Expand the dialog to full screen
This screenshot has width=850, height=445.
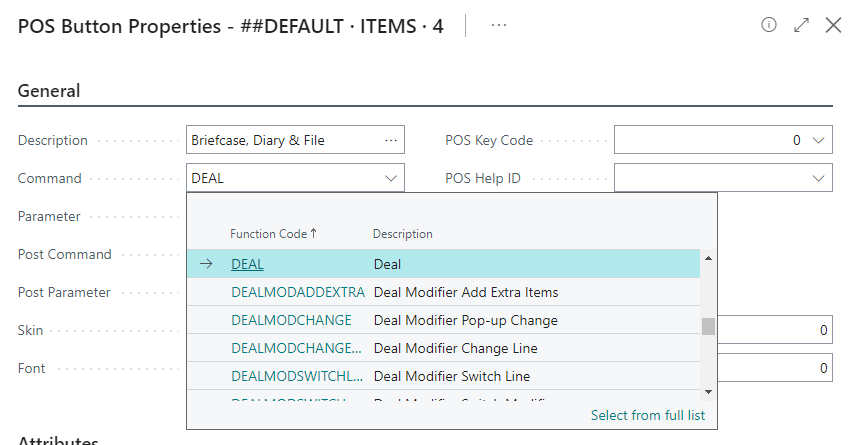click(x=801, y=26)
